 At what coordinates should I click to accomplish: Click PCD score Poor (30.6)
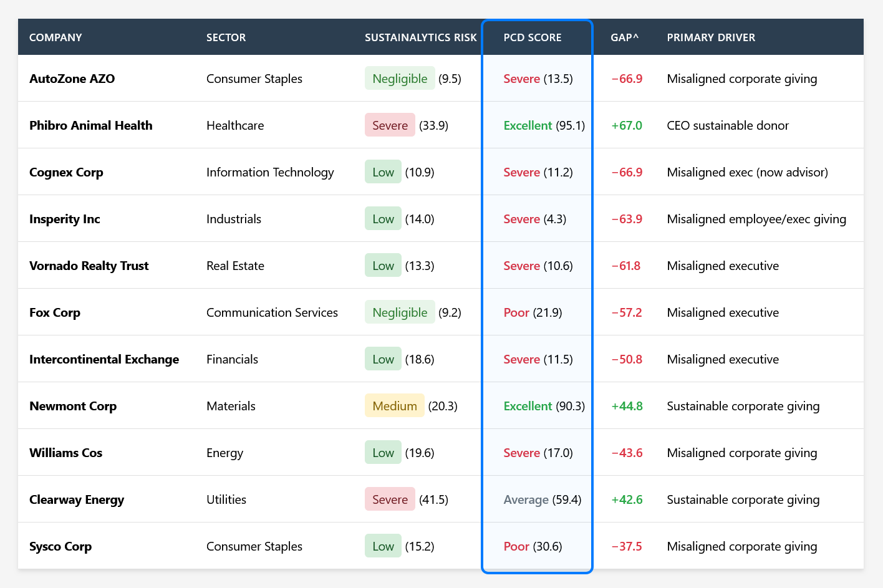pyautogui.click(x=533, y=546)
